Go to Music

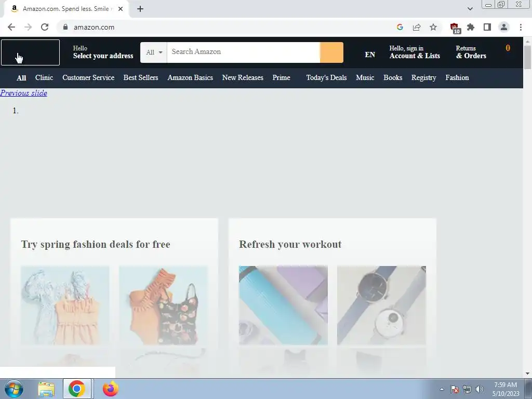(365, 78)
